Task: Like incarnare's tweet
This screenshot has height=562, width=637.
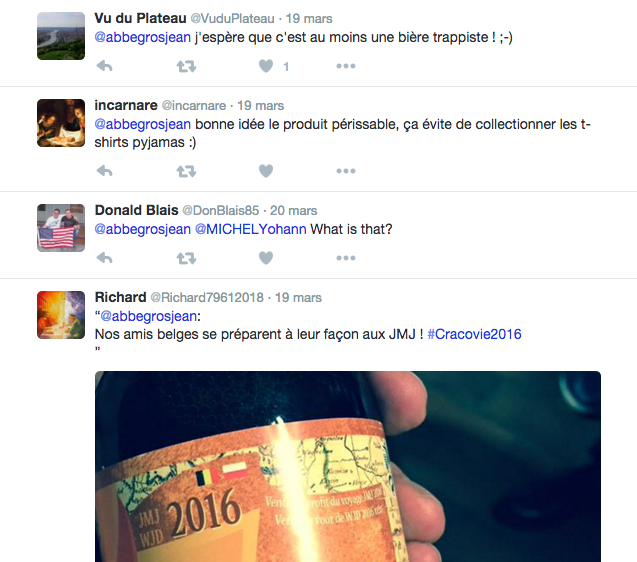Action: pos(266,171)
